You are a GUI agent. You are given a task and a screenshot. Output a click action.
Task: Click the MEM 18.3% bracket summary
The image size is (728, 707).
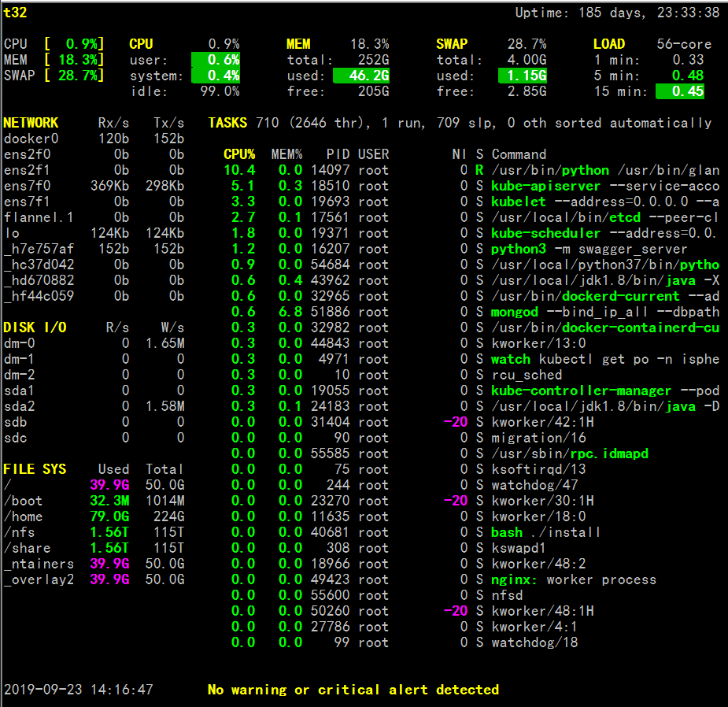[x=54, y=60]
